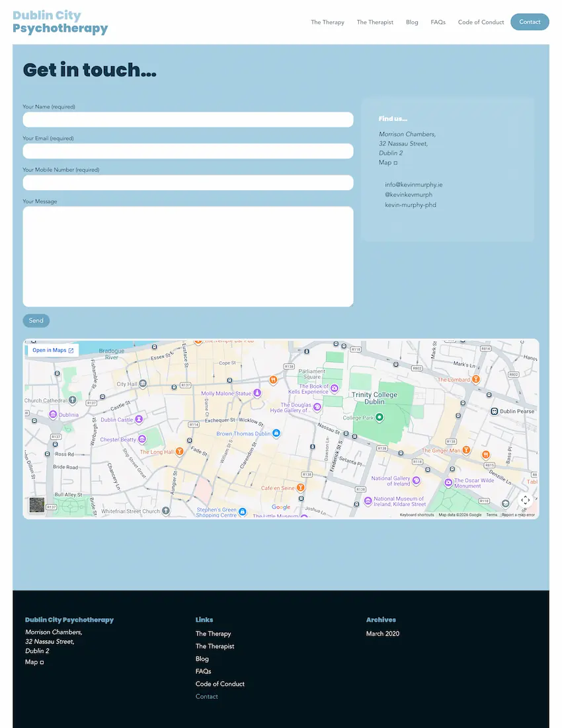Image resolution: width=562 pixels, height=728 pixels.
Task: Open the kevin-murphy-phd profile link
Action: 410,205
